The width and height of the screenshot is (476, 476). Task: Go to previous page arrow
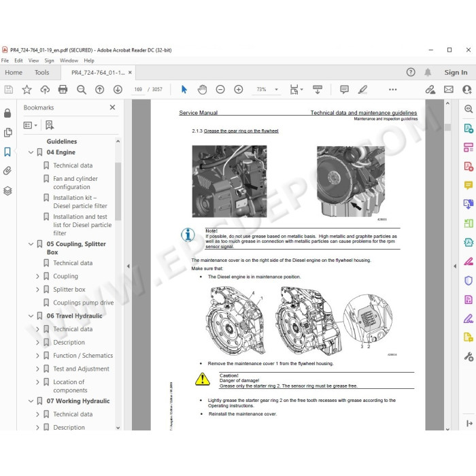[x=99, y=90]
